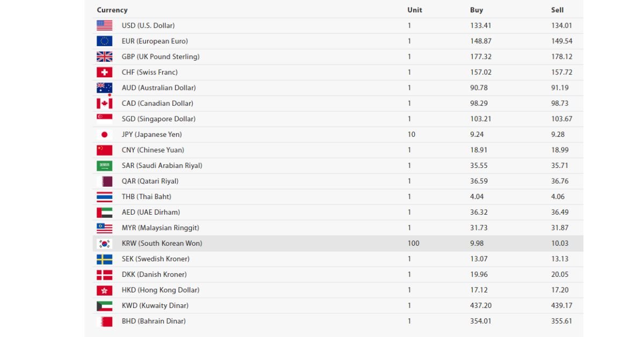Click the Swiss flag icon
644x337 pixels.
(105, 72)
